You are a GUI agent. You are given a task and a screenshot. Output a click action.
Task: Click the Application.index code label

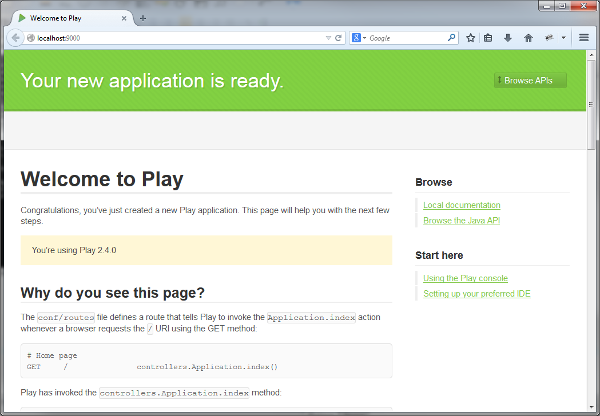(x=311, y=317)
